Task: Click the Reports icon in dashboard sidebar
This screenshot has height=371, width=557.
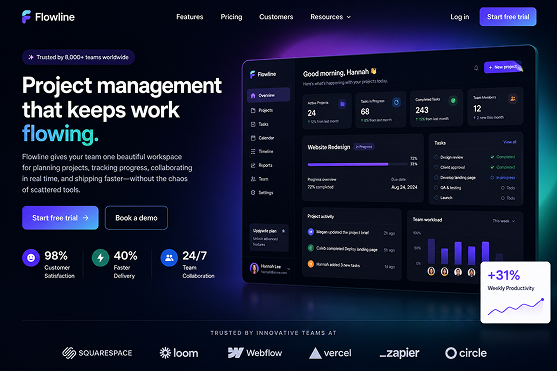Action: coord(253,165)
